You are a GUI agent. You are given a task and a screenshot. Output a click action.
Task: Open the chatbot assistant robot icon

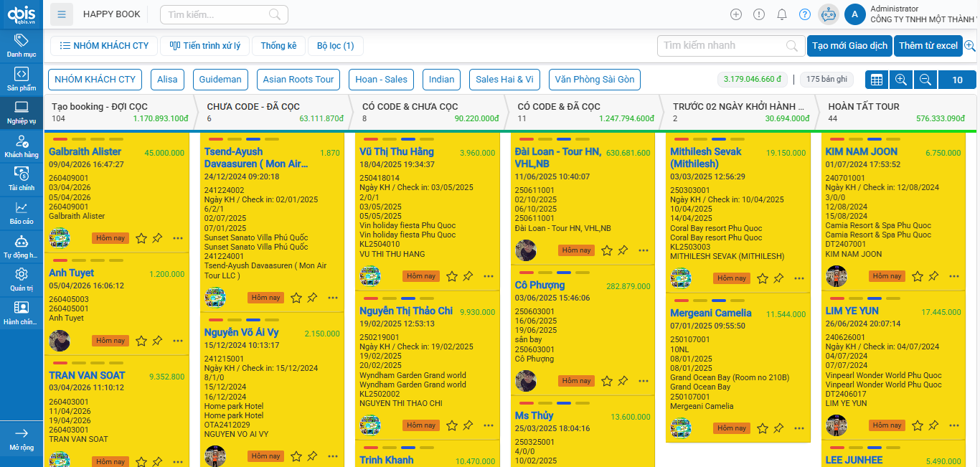tap(829, 14)
